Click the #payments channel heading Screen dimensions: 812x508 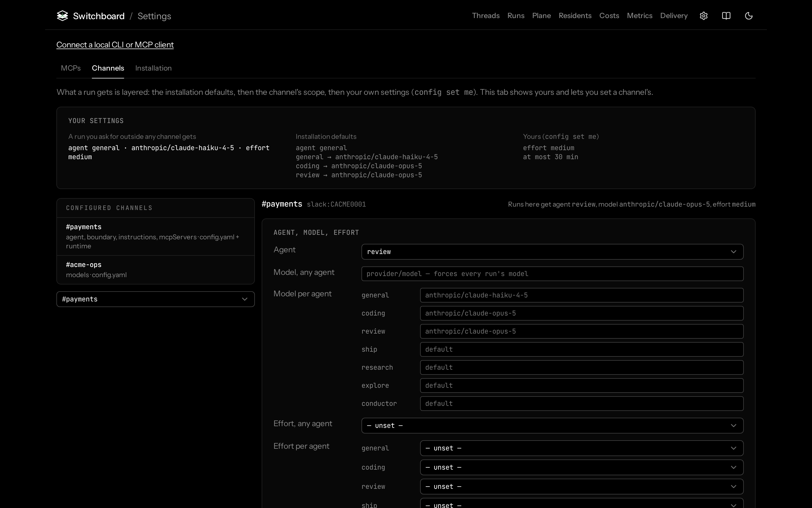click(x=282, y=204)
